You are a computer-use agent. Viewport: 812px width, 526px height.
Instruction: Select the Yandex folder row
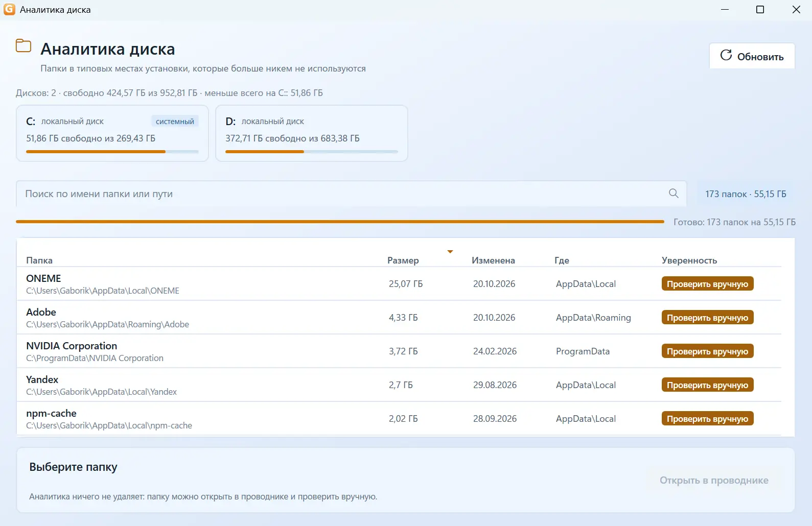point(399,385)
